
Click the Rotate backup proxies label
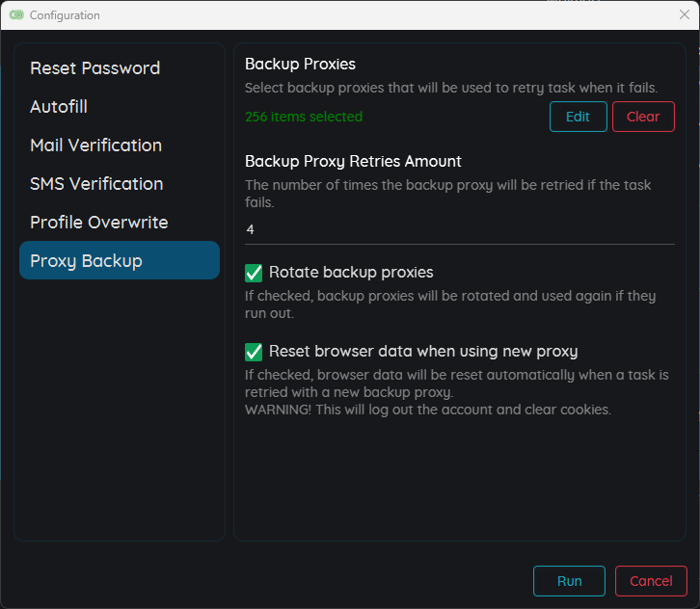(x=351, y=272)
